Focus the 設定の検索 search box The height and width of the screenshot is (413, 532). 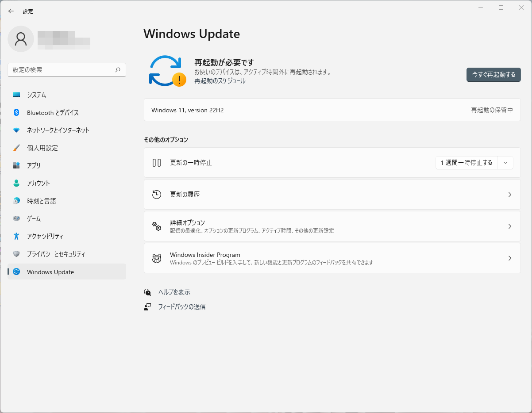coord(67,70)
